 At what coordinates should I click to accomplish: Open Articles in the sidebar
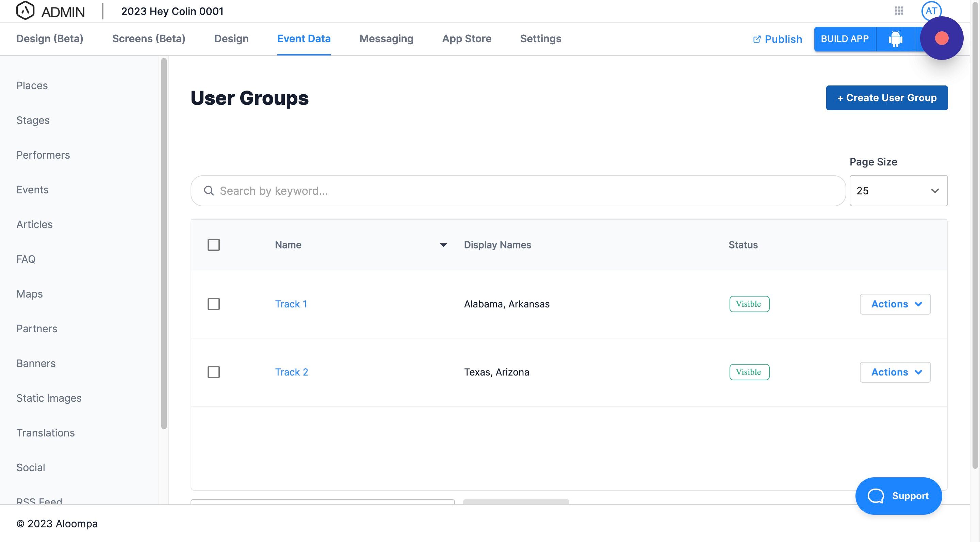coord(34,225)
